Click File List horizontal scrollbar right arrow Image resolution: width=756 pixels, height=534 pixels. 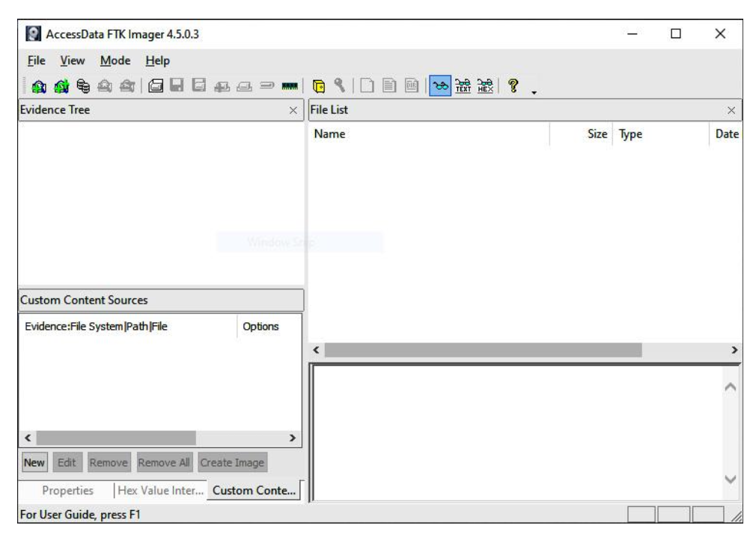(x=734, y=350)
